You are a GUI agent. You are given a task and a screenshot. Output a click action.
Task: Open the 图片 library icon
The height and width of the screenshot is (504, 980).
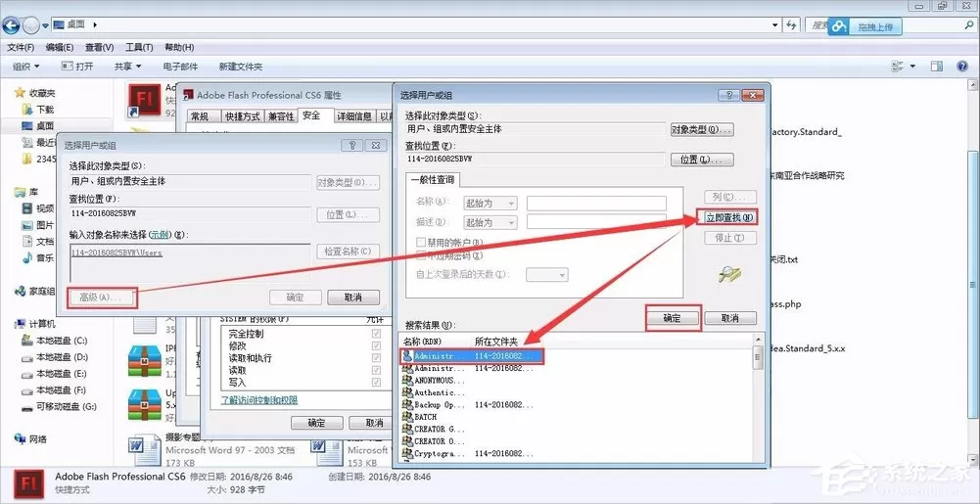pyautogui.click(x=26, y=225)
